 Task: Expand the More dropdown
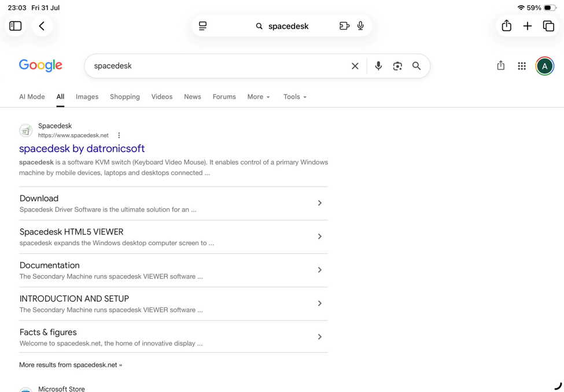click(259, 97)
